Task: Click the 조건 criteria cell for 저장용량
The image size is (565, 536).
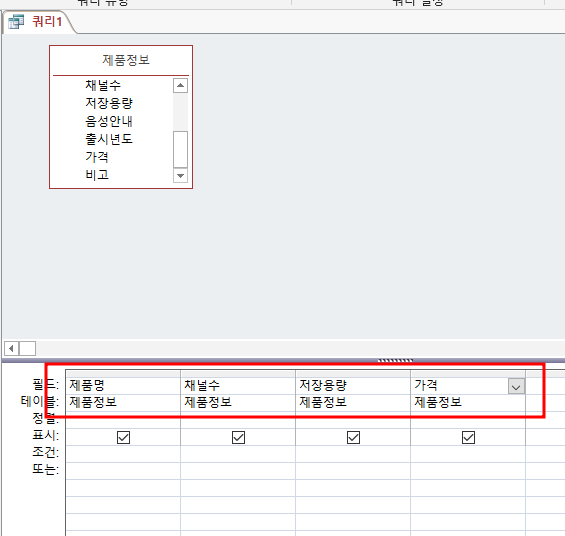Action: (x=353, y=454)
